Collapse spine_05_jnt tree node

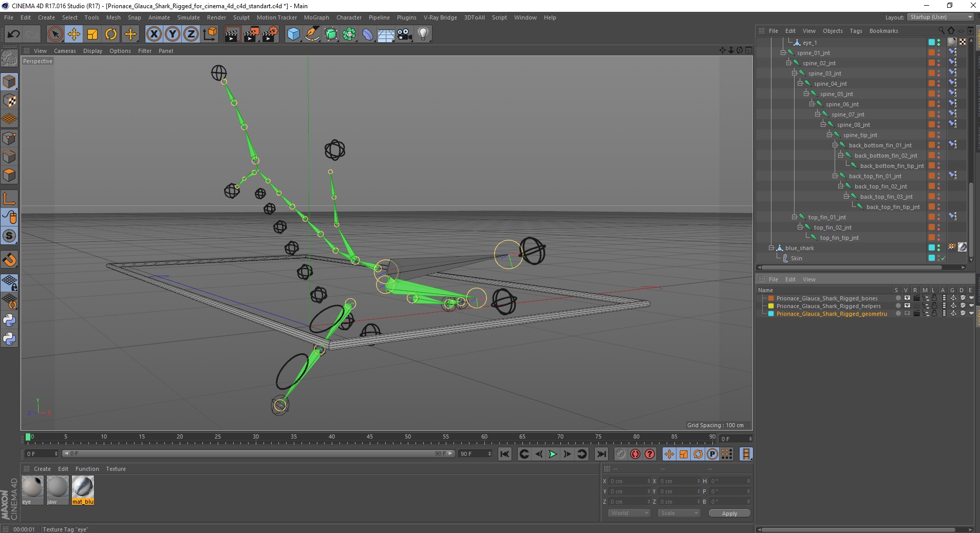click(x=806, y=94)
